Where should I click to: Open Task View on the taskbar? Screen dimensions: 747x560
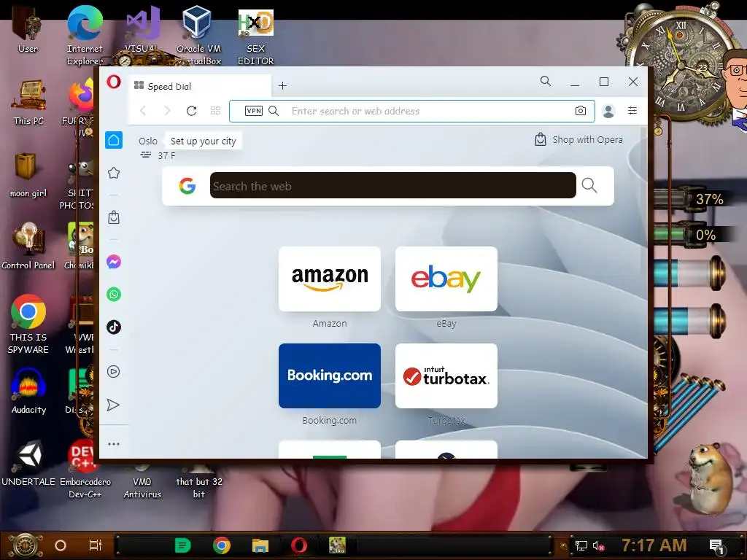[96, 545]
